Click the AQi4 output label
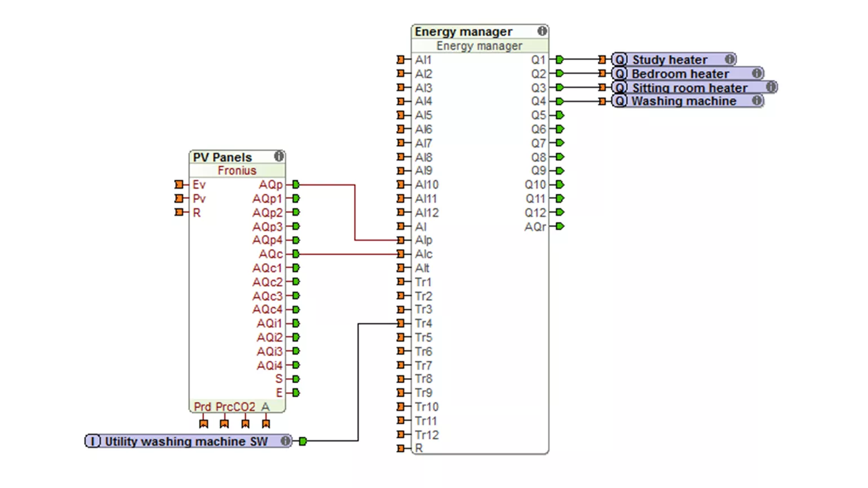 tap(269, 365)
